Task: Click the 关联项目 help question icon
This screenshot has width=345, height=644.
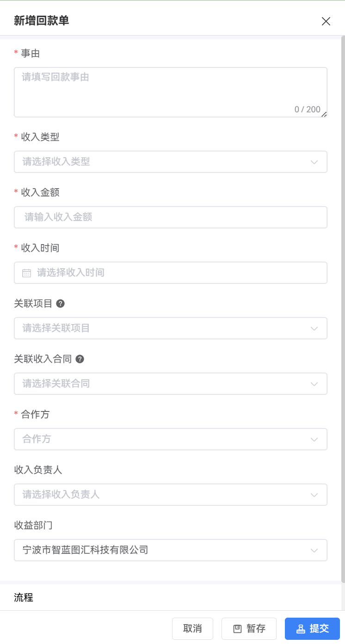Action: coord(60,304)
